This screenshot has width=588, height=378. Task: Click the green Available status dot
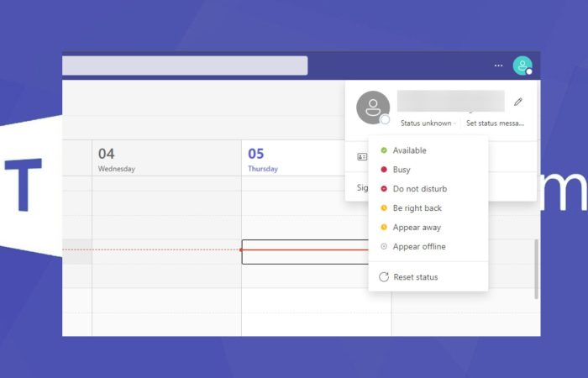[384, 150]
